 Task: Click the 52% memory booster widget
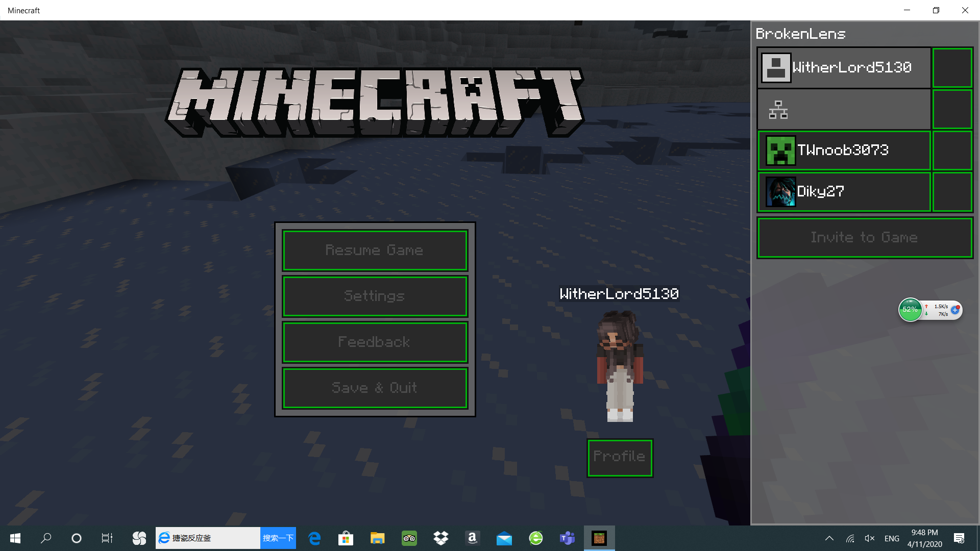(x=910, y=310)
